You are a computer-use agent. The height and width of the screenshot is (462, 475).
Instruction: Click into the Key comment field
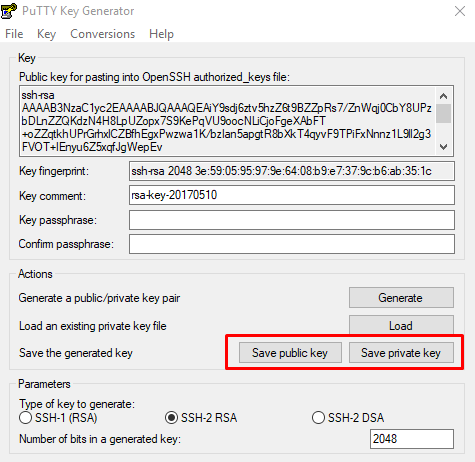[292, 195]
